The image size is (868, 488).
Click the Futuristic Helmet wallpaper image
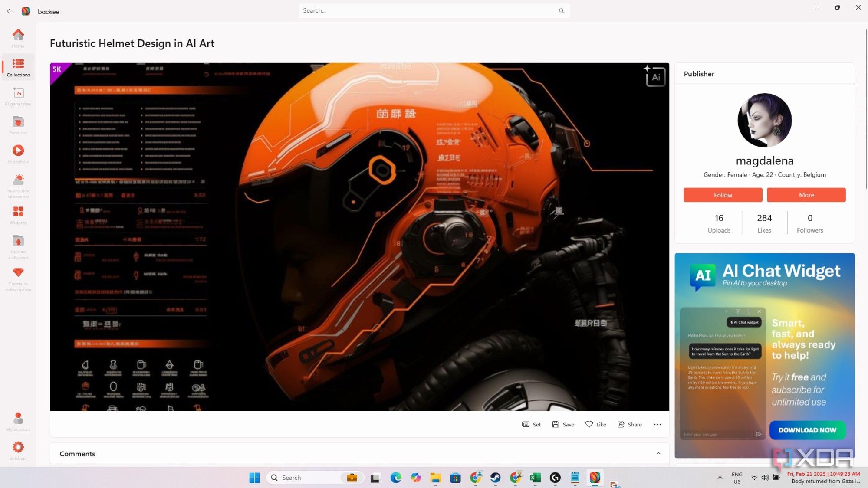(359, 237)
